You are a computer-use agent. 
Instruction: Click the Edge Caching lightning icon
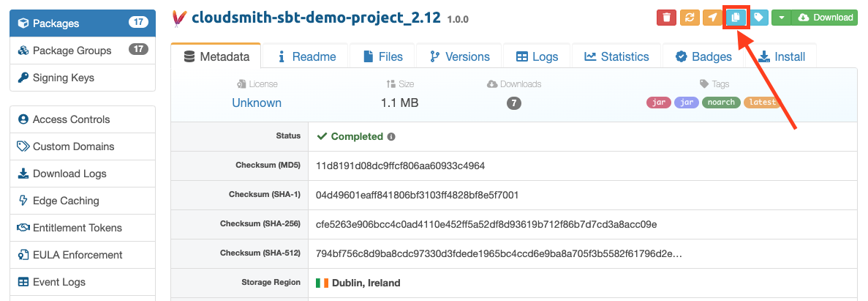pyautogui.click(x=23, y=201)
